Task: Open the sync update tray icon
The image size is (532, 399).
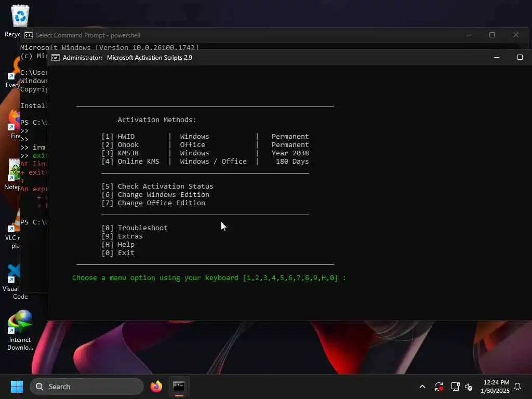Action: 438,387
